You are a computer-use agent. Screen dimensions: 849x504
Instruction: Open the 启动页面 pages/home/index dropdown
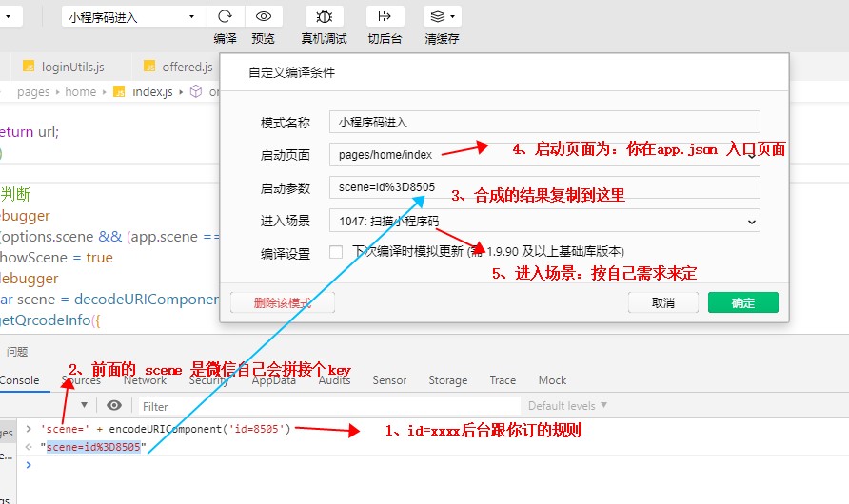[544, 155]
